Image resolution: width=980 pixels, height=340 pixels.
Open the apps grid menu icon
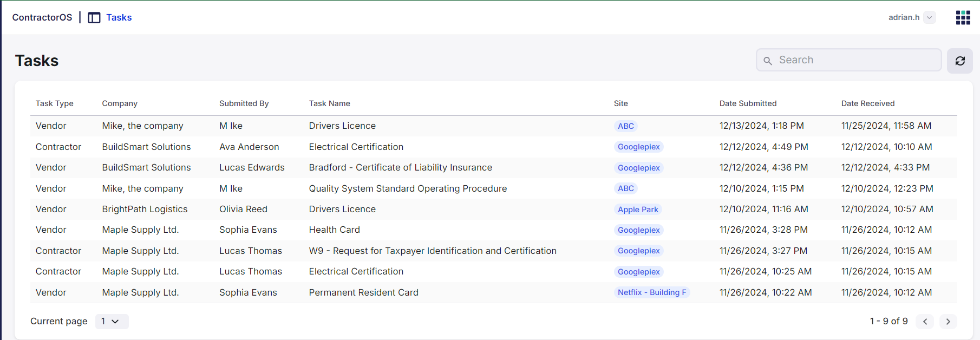(x=963, y=17)
